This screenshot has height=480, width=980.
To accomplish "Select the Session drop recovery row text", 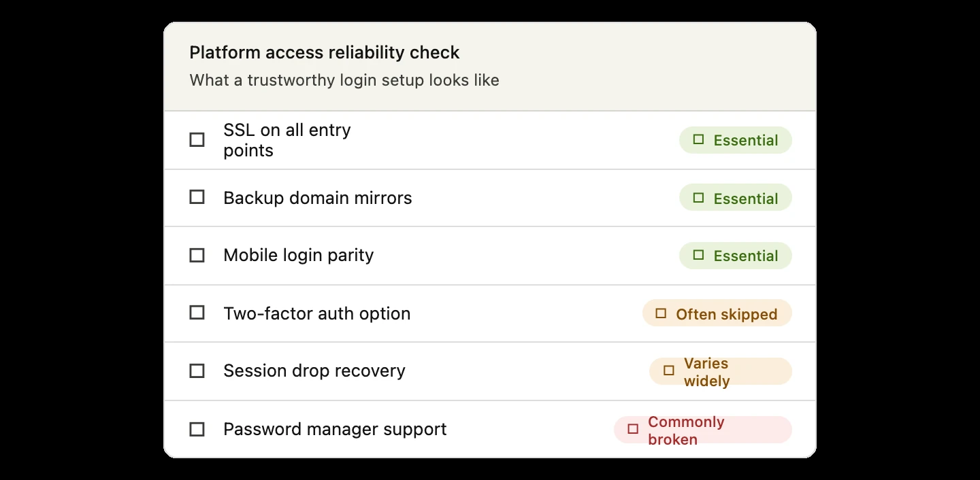I will pyautogui.click(x=314, y=371).
